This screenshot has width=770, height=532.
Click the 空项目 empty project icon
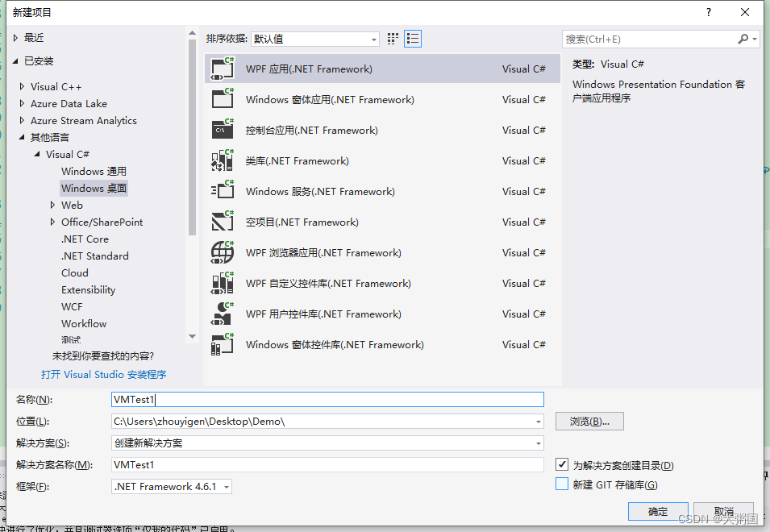click(x=223, y=222)
